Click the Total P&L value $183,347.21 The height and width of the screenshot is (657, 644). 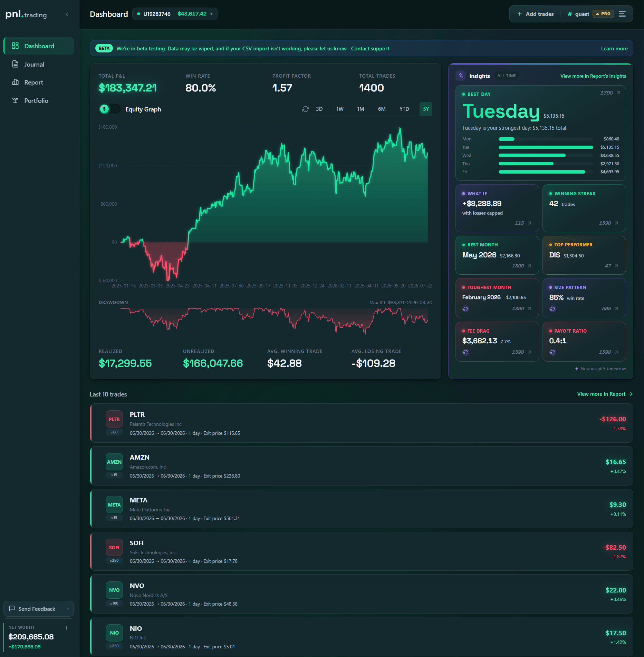(x=128, y=88)
